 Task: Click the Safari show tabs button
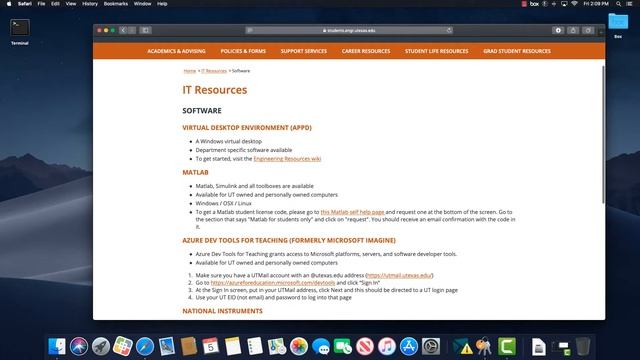588,30
